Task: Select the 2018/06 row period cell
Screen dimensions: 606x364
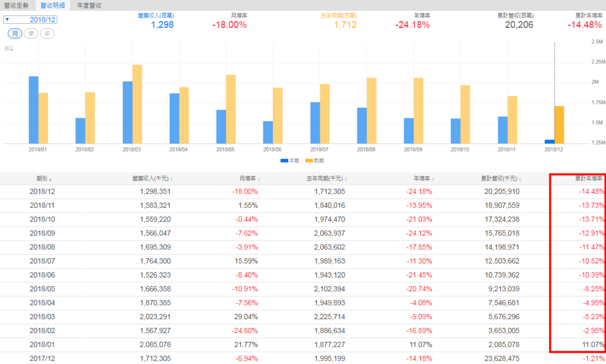Action: click(42, 275)
